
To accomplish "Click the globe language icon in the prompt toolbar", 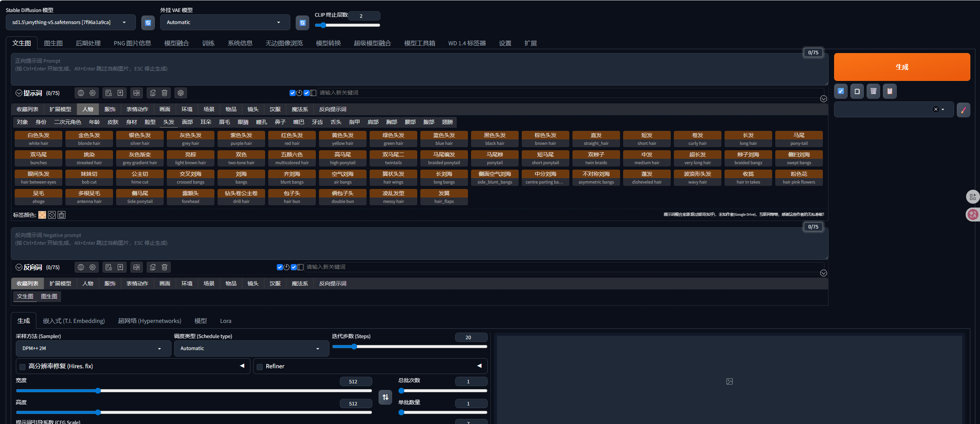I will 81,93.
